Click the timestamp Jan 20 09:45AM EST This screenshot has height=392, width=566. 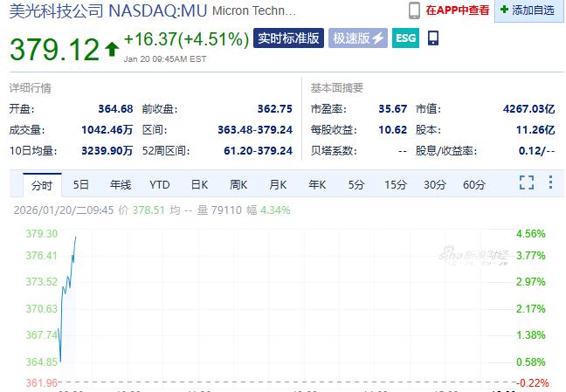click(x=165, y=59)
